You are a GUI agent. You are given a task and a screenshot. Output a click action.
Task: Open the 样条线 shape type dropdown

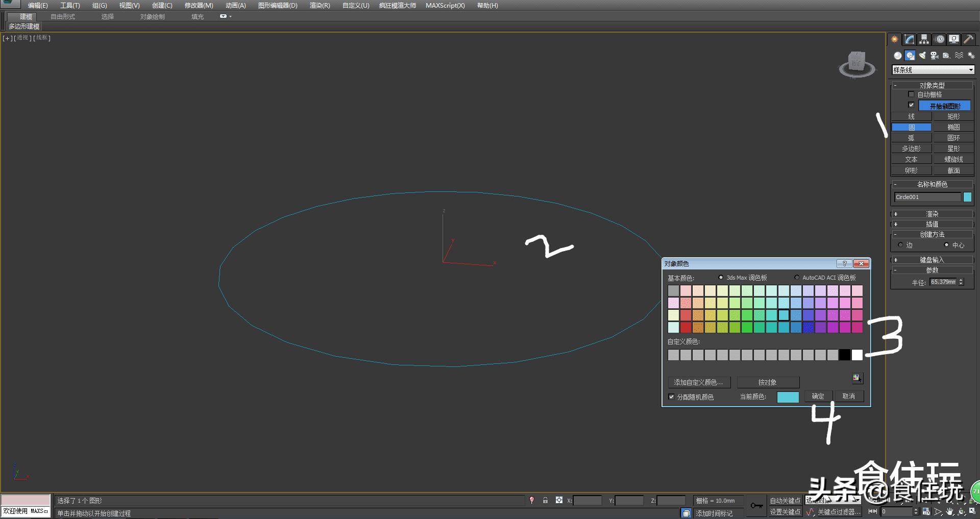click(x=933, y=70)
